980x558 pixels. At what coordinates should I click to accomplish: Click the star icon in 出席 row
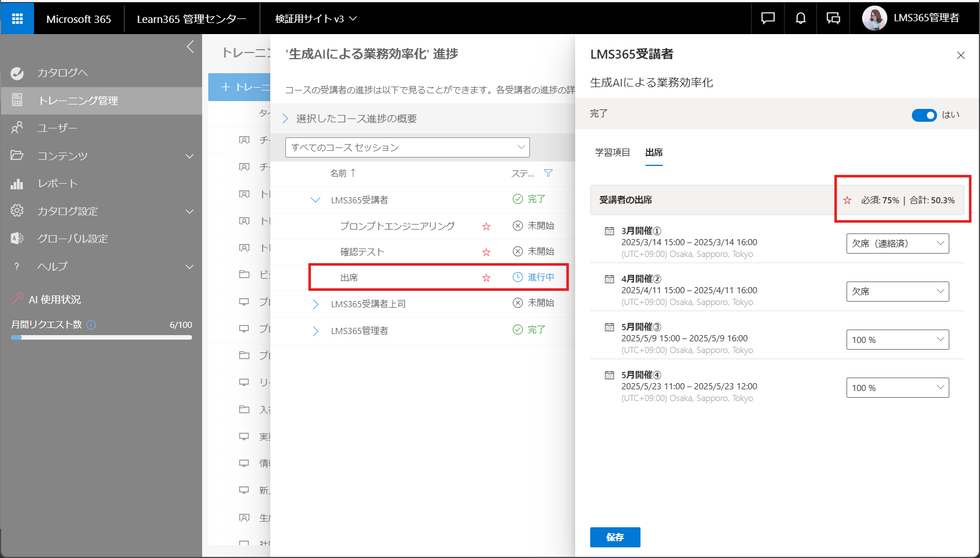coord(486,278)
